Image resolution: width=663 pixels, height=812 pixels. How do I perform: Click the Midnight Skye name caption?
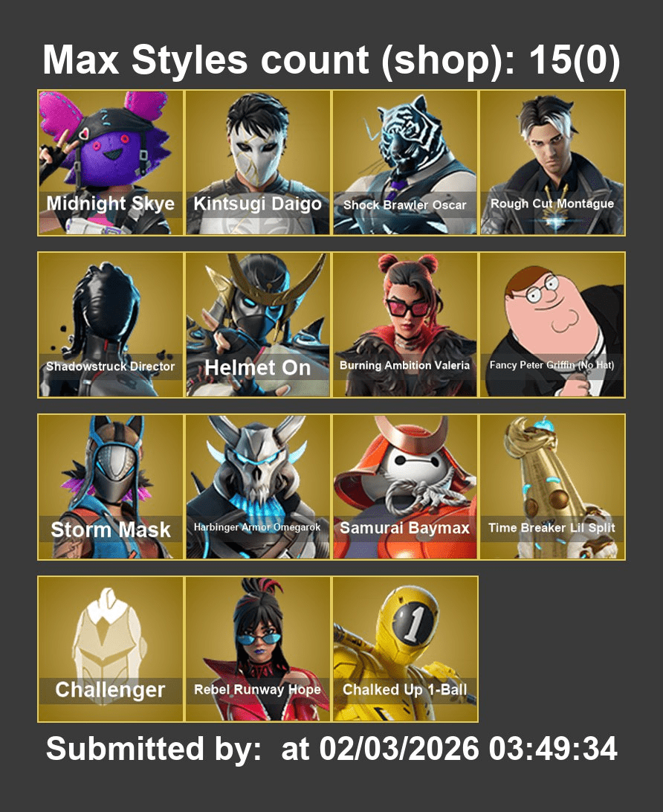click(111, 203)
